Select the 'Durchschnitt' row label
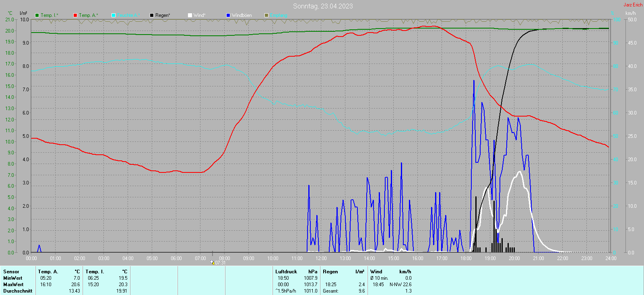This screenshot has width=644, height=295. pos(18,291)
